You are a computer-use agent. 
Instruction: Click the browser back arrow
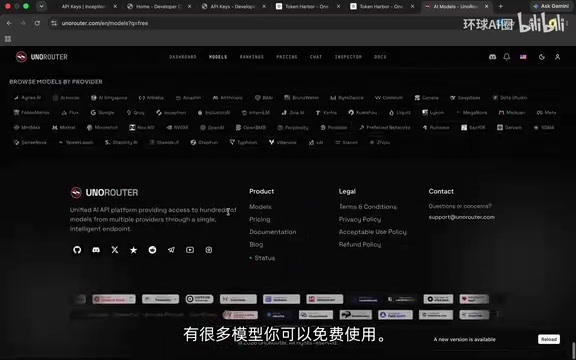[x=9, y=23]
